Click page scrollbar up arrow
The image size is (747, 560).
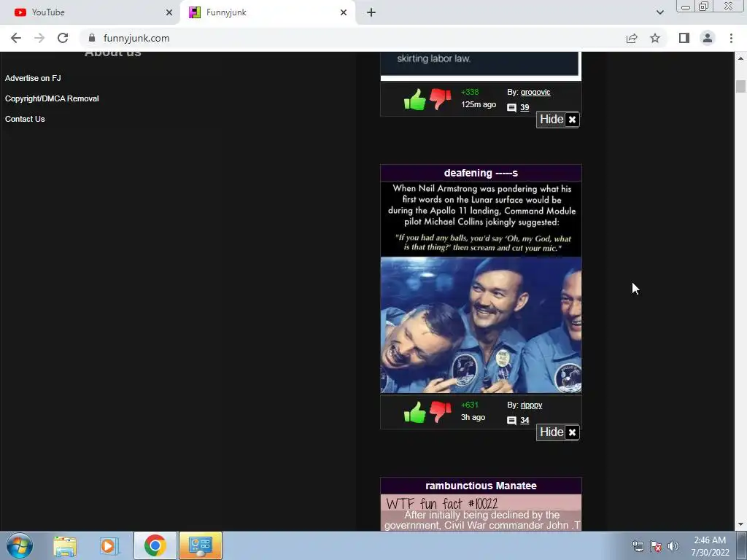(x=741, y=58)
